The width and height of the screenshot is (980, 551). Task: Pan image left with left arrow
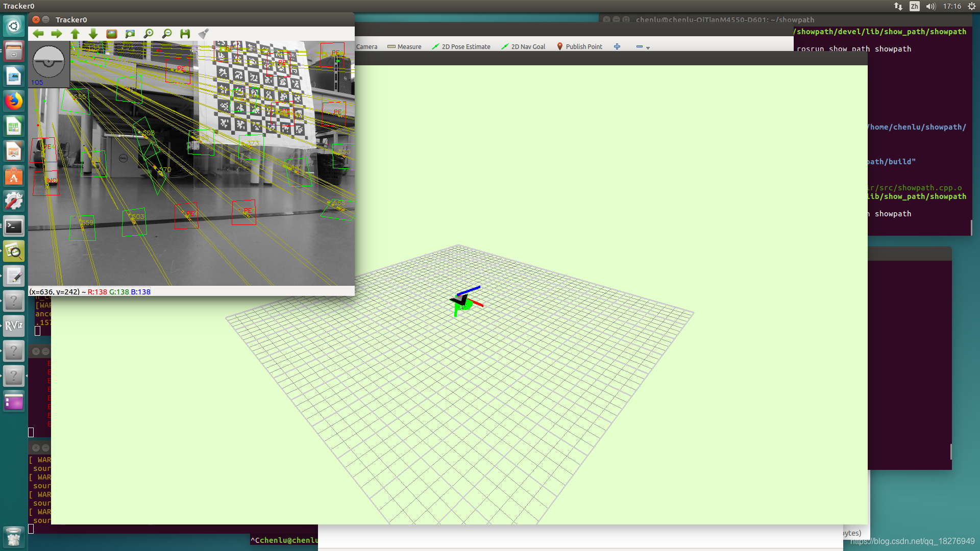[x=38, y=34]
